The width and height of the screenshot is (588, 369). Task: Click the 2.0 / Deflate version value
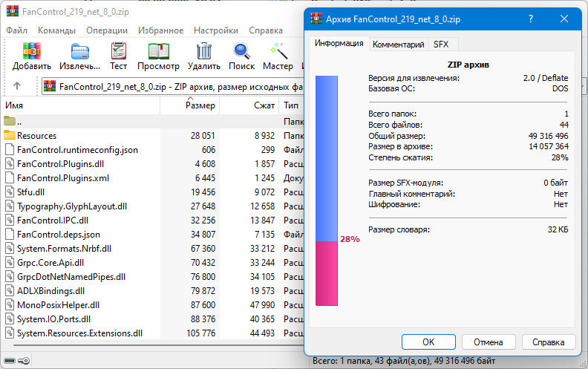(546, 78)
